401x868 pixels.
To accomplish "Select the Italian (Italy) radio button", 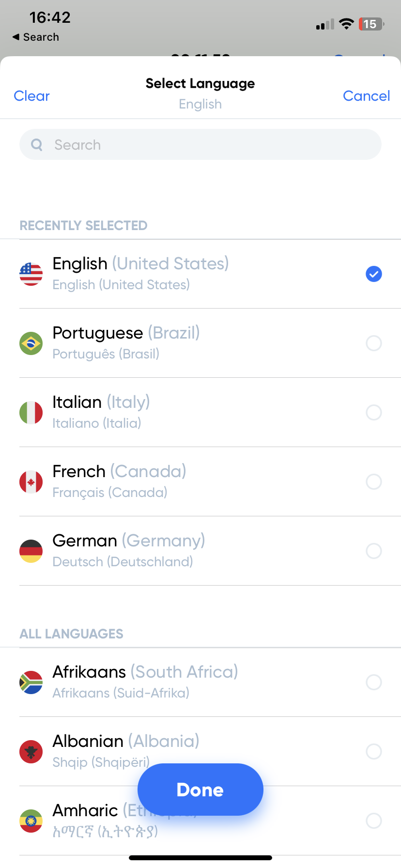I will 373,413.
